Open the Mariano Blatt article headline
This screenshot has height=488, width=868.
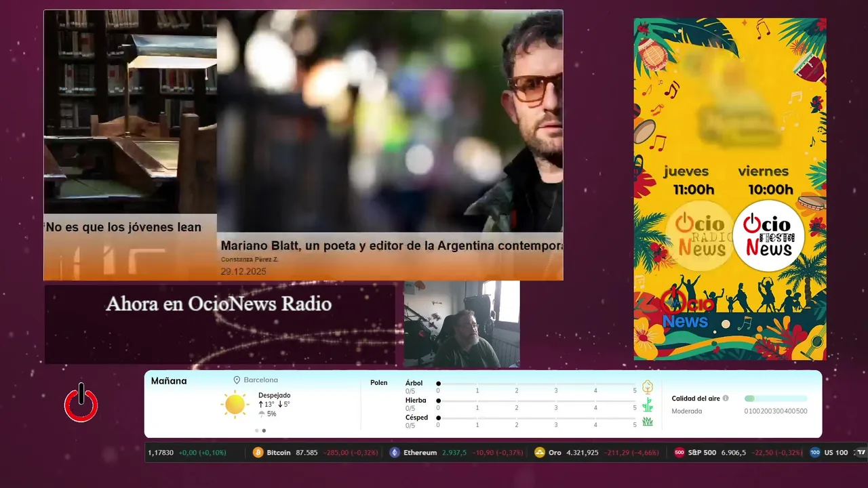tap(391, 245)
